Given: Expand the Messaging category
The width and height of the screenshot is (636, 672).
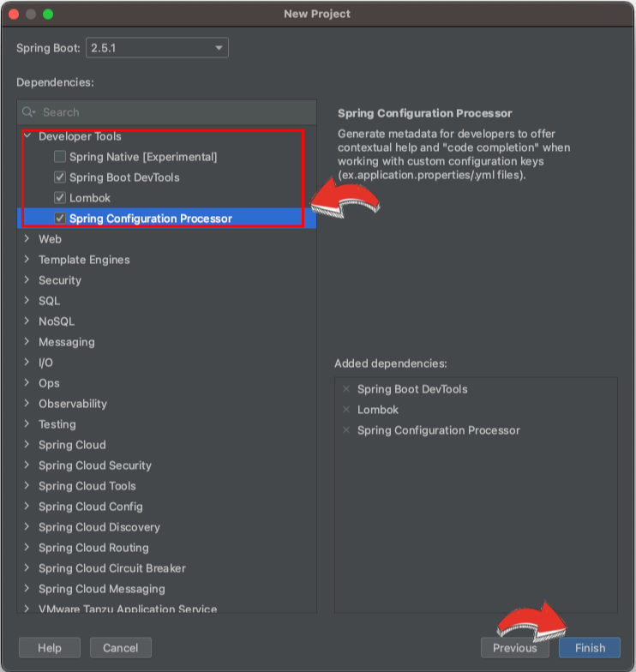Looking at the screenshot, I should click(27, 341).
